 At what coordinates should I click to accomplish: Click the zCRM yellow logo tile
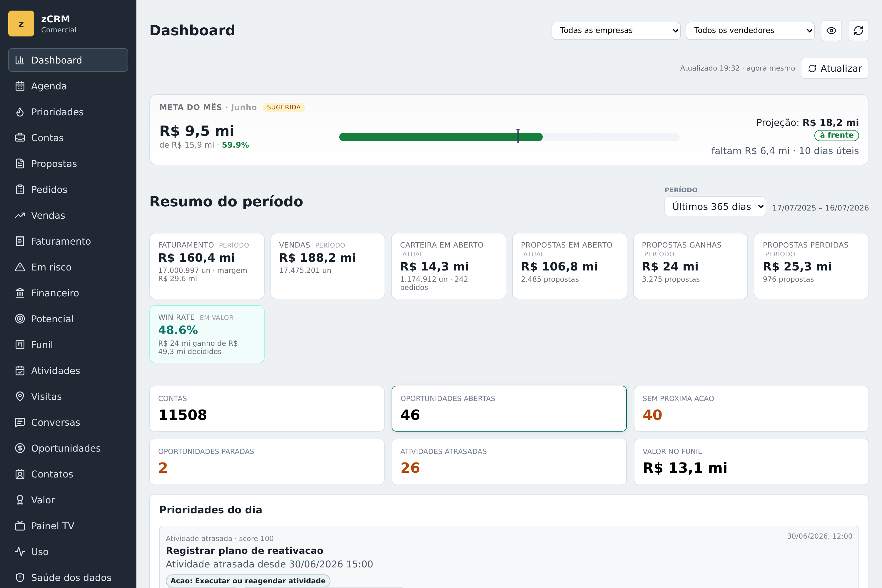tap(21, 24)
